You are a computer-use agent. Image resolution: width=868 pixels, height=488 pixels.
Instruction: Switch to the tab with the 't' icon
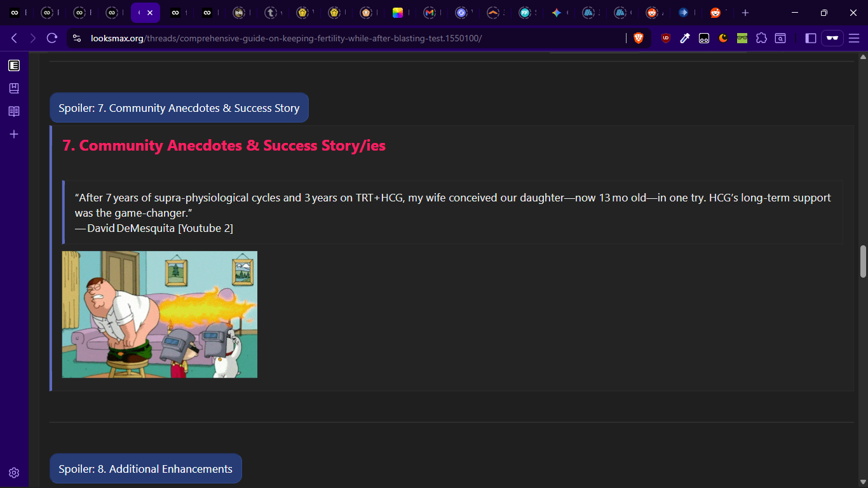(x=271, y=13)
